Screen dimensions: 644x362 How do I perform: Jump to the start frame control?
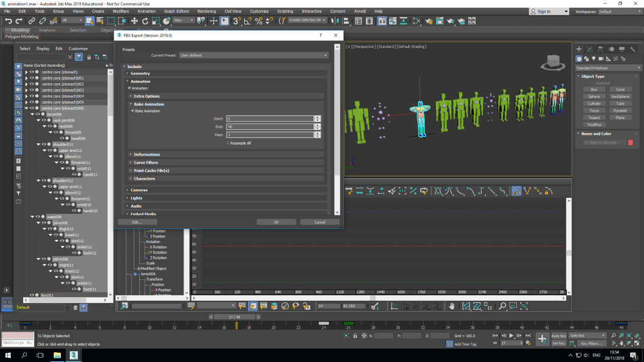495,335
